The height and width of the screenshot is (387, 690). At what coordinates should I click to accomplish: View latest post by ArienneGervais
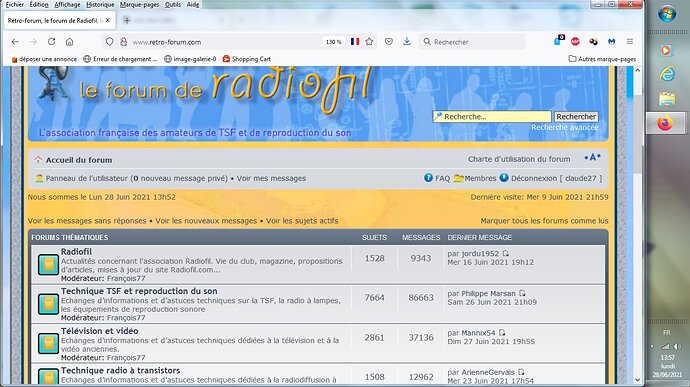pos(521,372)
